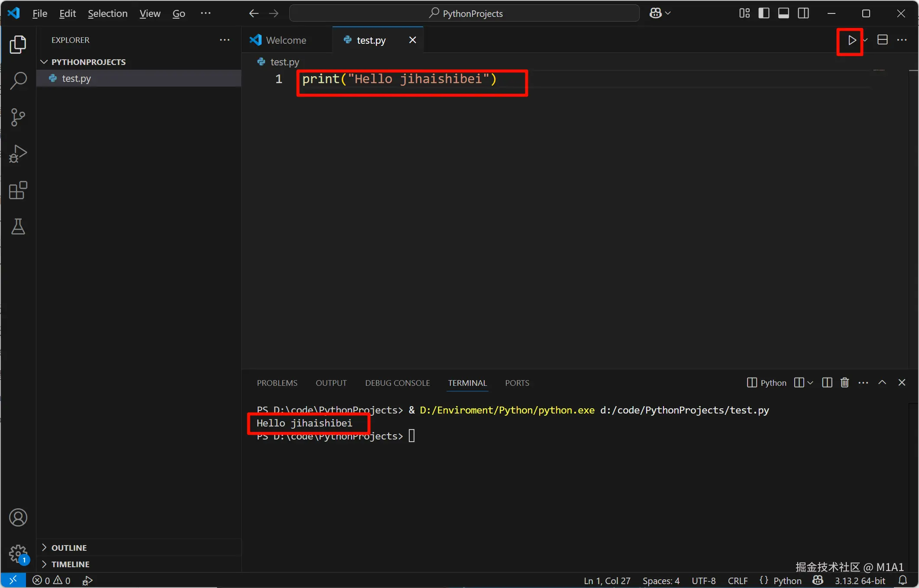Screen dimensions: 919x588
Task: Open the dropdown next to run button
Action: pos(865,40)
